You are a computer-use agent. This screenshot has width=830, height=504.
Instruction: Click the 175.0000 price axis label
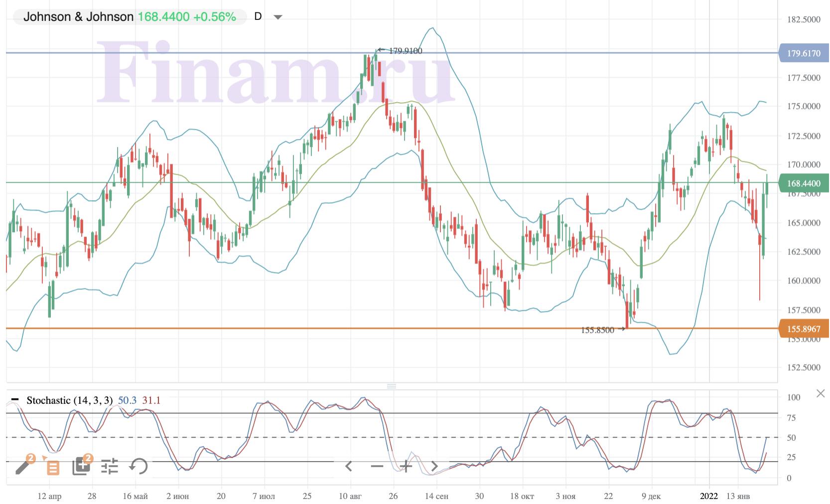(x=804, y=107)
